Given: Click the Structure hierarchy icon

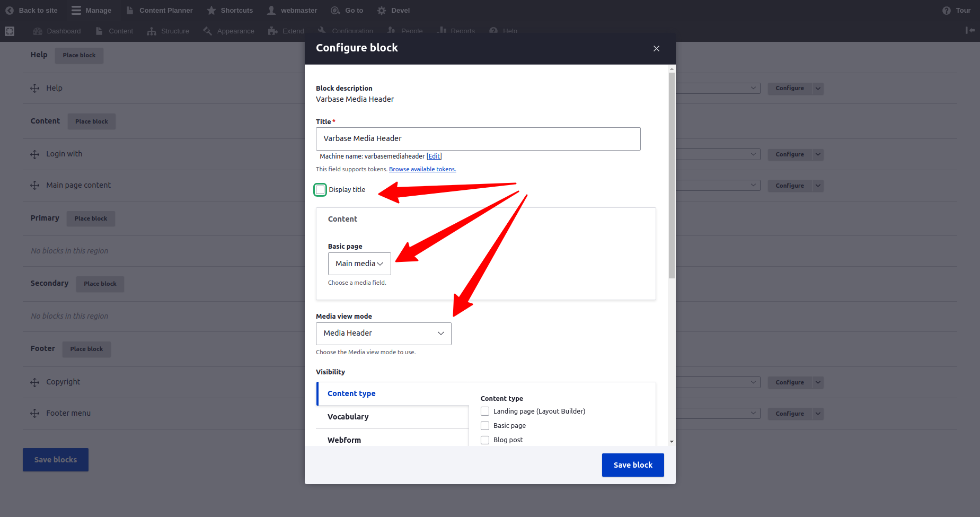Looking at the screenshot, I should pyautogui.click(x=152, y=31).
